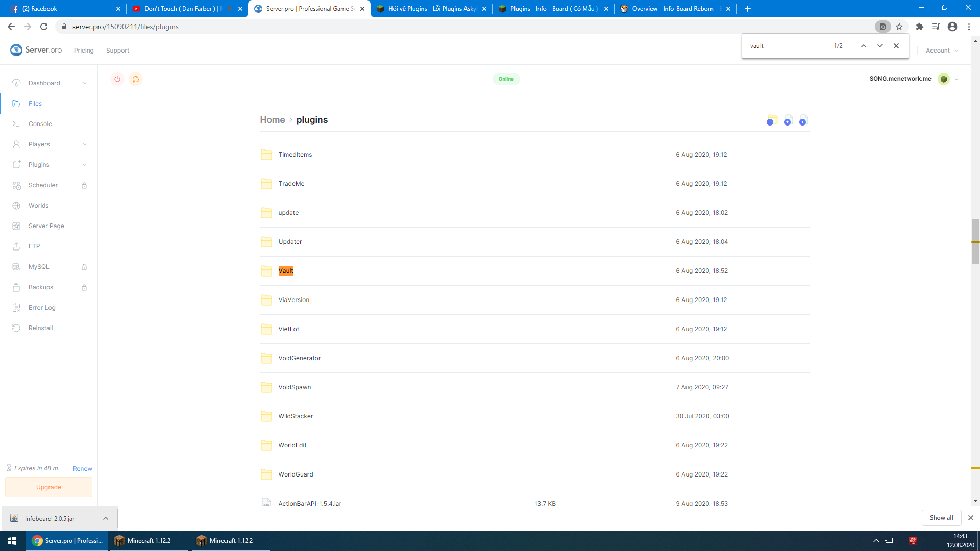
Task: Click the orange Upgrade button
Action: tap(48, 487)
